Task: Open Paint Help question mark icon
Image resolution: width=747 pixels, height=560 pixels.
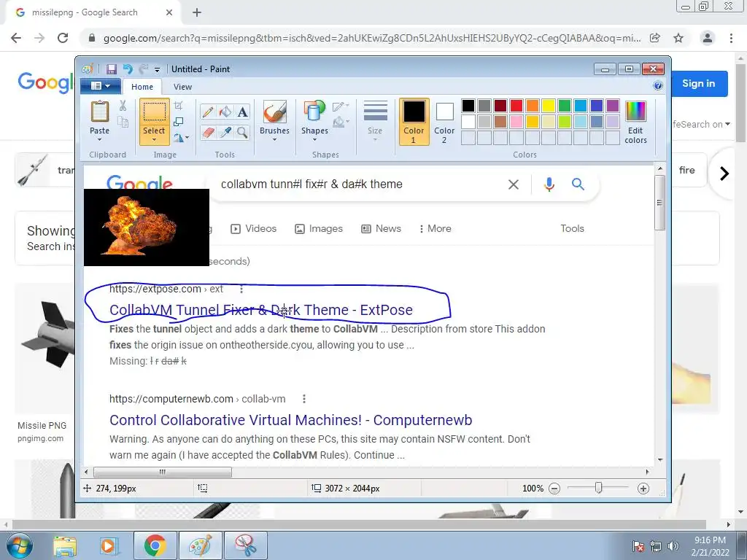Action: tap(658, 86)
